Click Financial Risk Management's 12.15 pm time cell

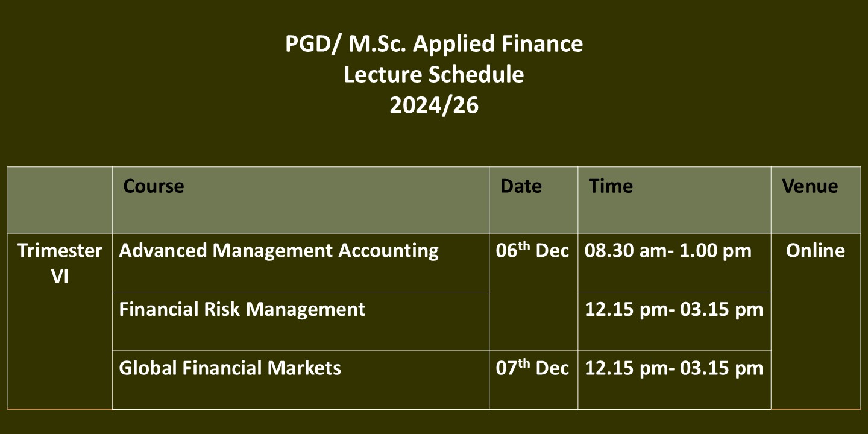coord(675,321)
